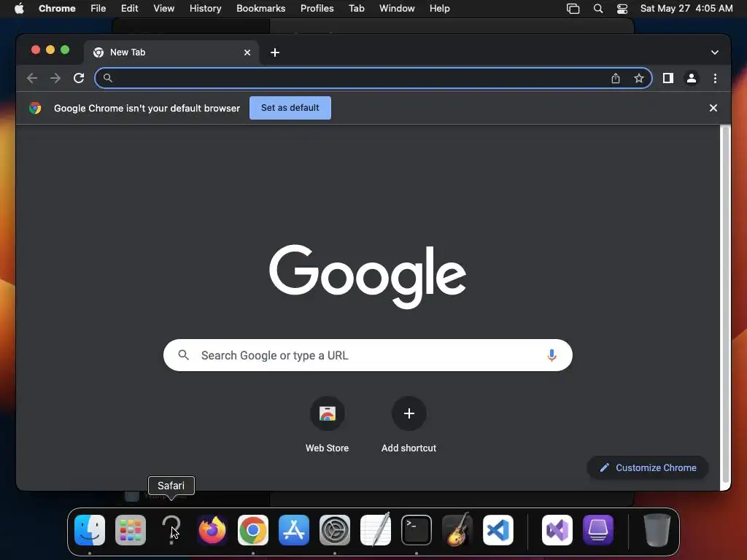747x560 pixels.
Task: Expand the tab search dropdown arrow
Action: (715, 52)
